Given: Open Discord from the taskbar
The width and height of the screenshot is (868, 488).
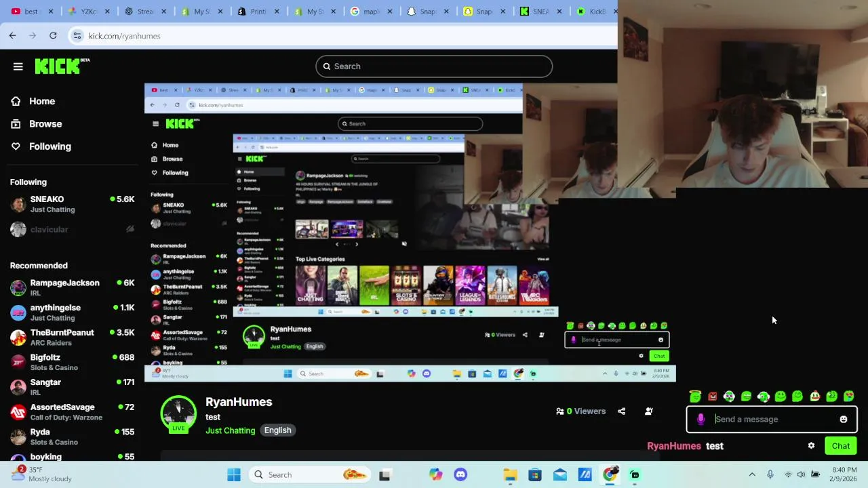Looking at the screenshot, I should click(x=461, y=474).
